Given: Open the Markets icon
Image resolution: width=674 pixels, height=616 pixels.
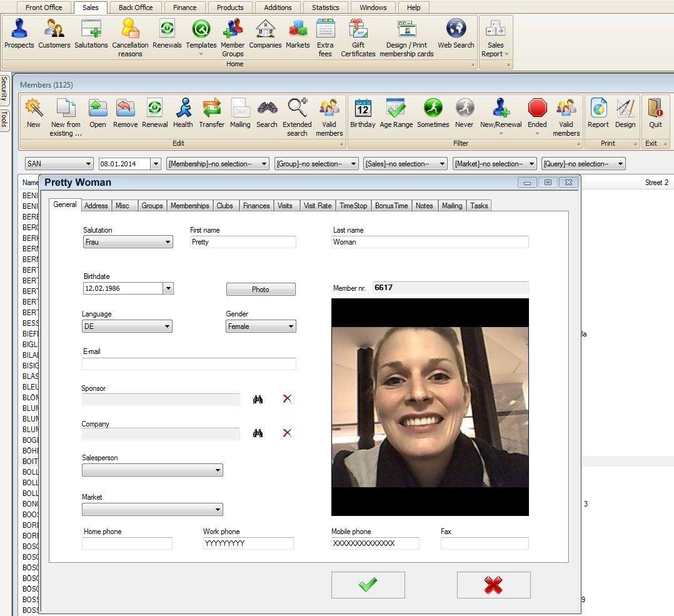Looking at the screenshot, I should click(298, 34).
